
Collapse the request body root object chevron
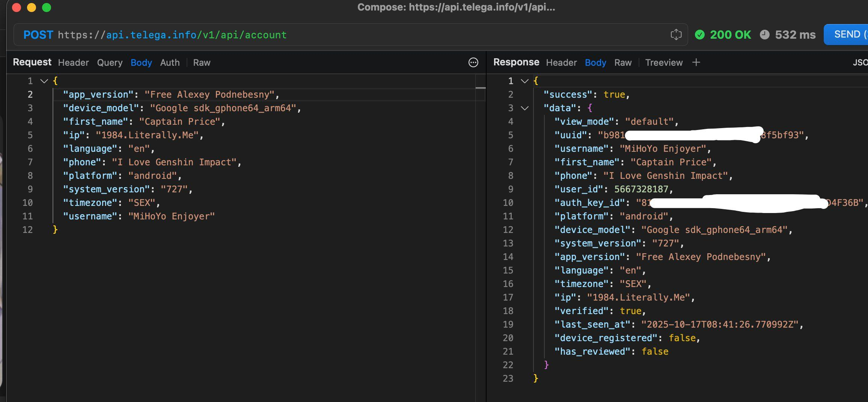coord(44,81)
